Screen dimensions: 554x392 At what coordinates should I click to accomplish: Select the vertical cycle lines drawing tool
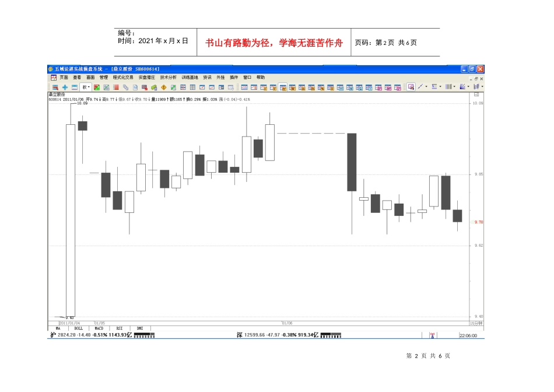click(448, 86)
